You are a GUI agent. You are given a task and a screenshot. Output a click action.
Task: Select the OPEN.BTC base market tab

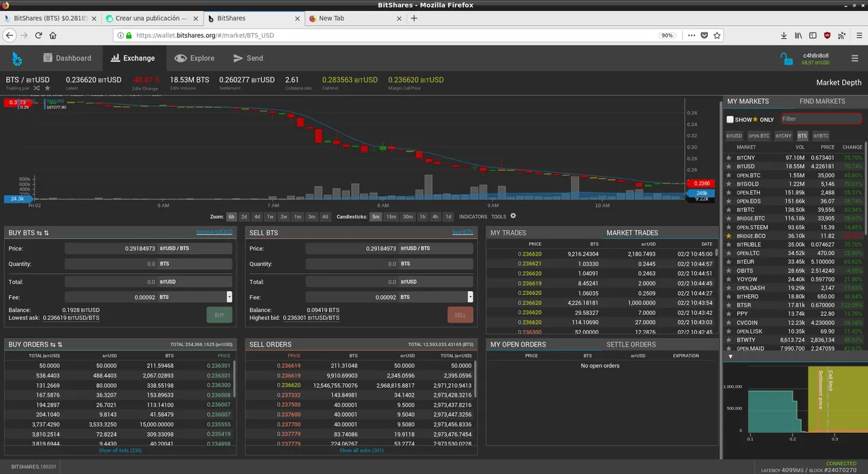(x=759, y=136)
